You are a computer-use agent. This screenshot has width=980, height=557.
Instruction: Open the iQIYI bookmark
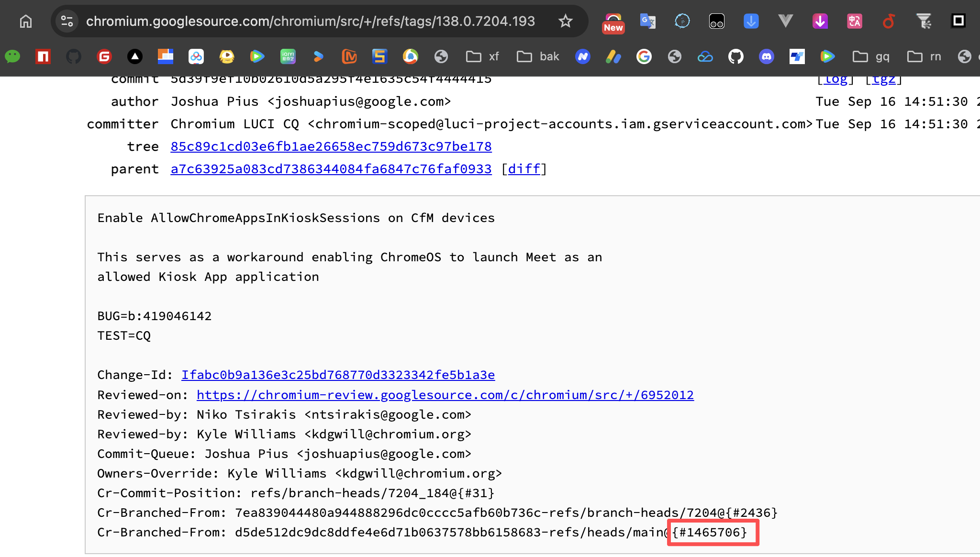[x=288, y=56]
